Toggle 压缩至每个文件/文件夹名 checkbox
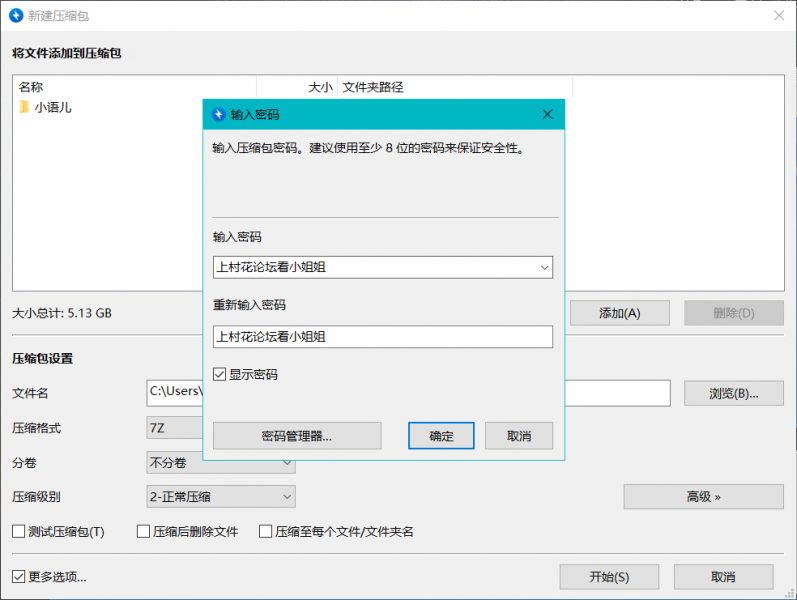The height and width of the screenshot is (600, 797). tap(266, 532)
